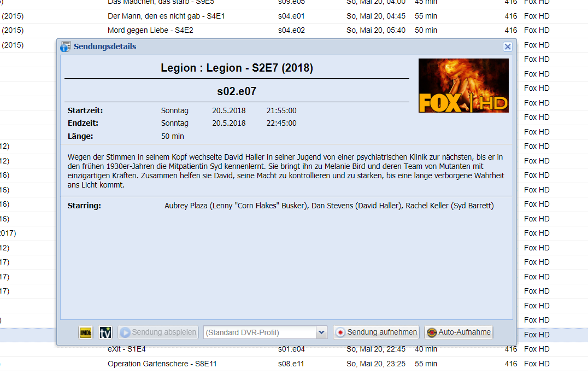Open the IMDb lookup icon
Screen dimensions: 588x380
86,332
